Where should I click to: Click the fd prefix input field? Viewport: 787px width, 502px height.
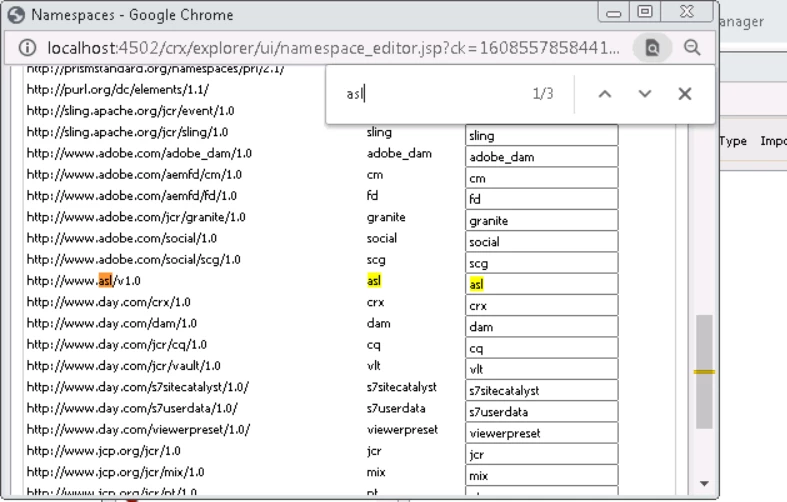click(x=542, y=199)
